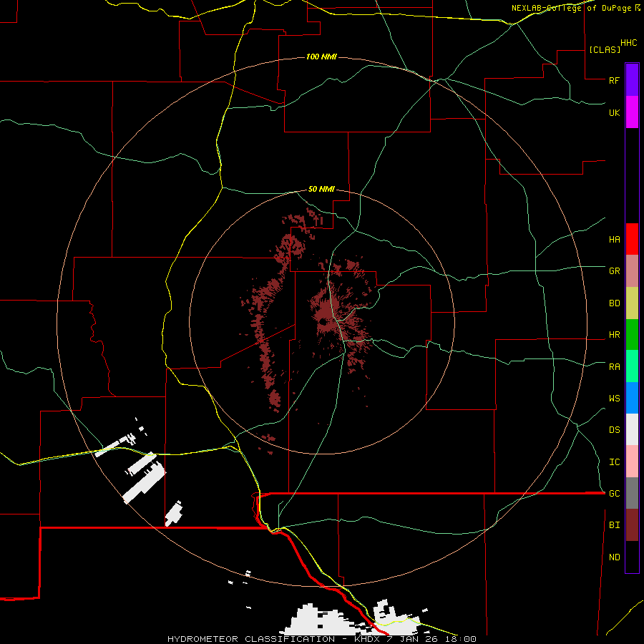Click the GC legend label
Image resolution: width=644 pixels, height=644 pixels.
(x=614, y=494)
